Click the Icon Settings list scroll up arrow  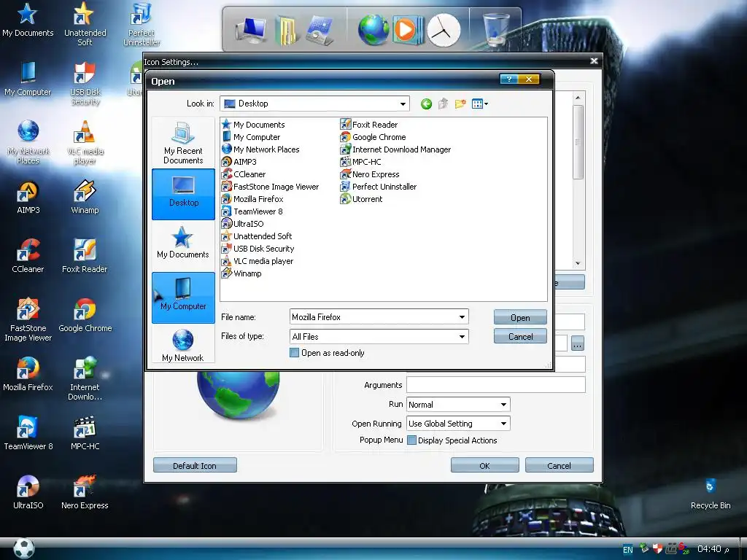(x=578, y=98)
